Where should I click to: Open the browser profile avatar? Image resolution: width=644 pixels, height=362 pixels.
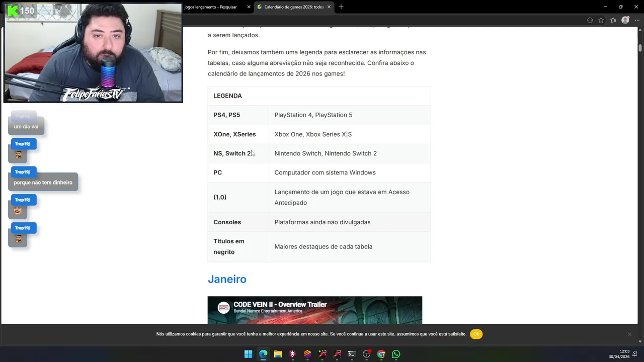click(x=625, y=20)
